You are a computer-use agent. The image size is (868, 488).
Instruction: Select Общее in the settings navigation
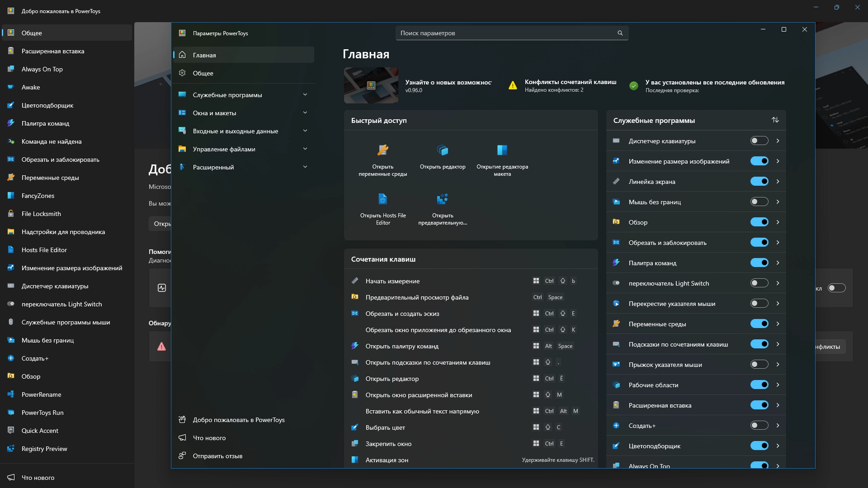click(203, 73)
